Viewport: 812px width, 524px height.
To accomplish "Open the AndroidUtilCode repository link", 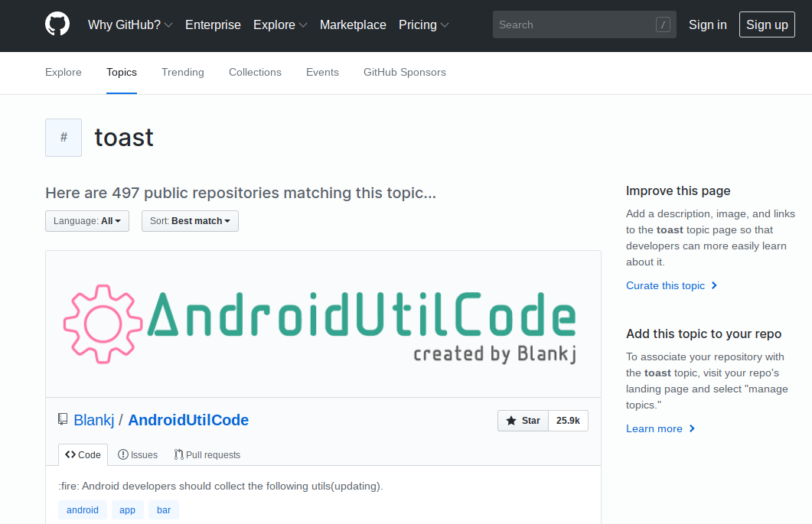I will pyautogui.click(x=188, y=420).
